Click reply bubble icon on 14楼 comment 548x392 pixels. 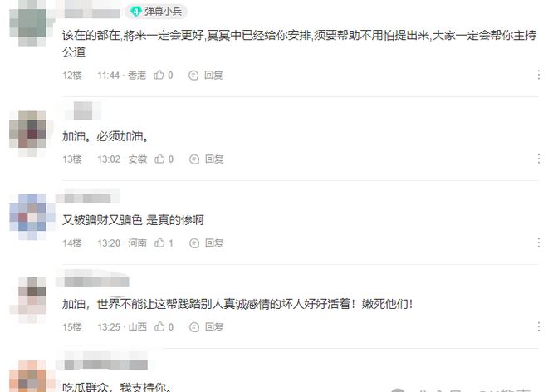coord(194,243)
